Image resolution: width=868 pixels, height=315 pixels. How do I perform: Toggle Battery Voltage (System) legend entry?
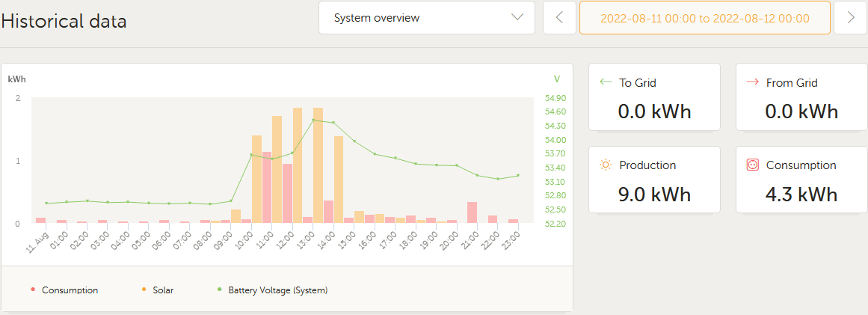coord(277,290)
